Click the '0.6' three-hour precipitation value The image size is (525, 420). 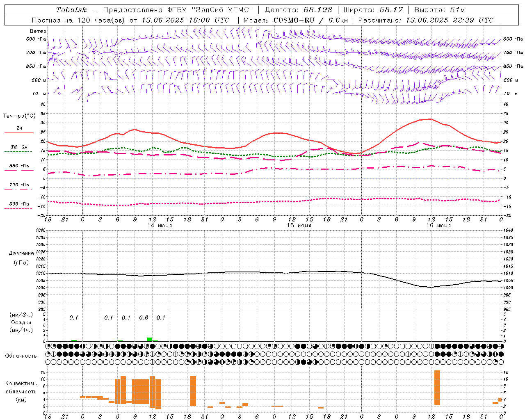(144, 318)
